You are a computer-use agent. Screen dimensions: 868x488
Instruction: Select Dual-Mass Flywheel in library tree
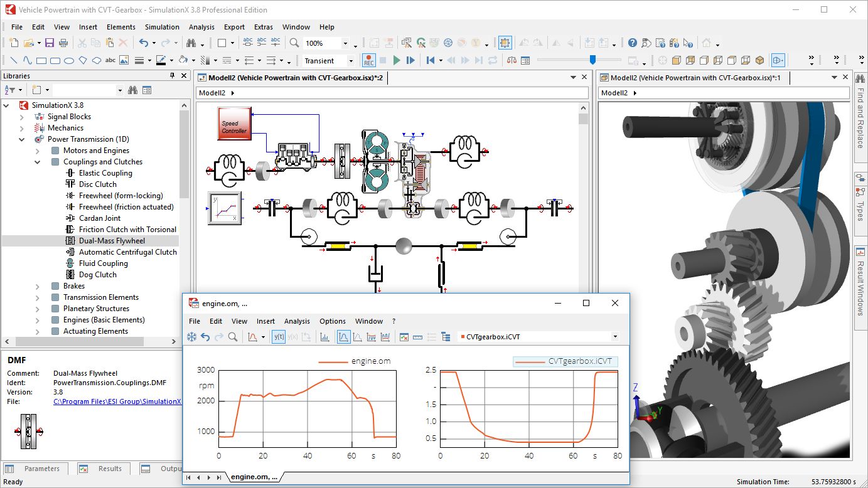112,241
